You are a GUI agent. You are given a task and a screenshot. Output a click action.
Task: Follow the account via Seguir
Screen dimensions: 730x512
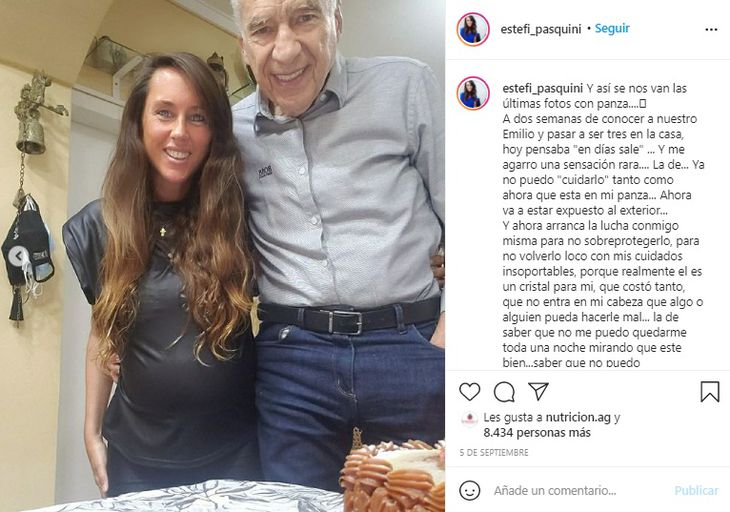[612, 28]
